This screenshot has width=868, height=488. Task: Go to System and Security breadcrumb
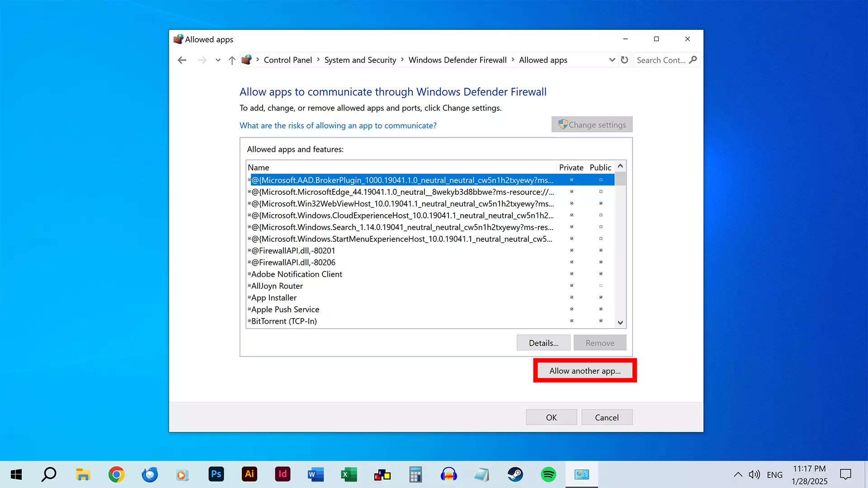pos(360,60)
